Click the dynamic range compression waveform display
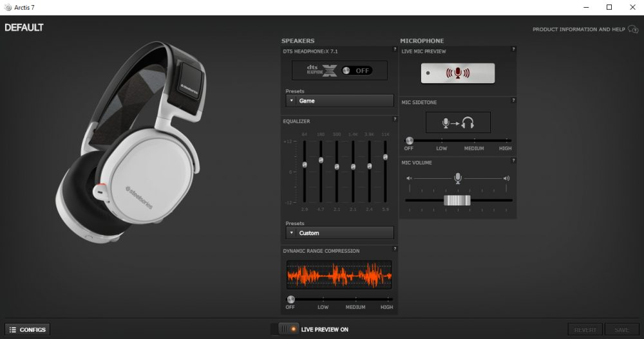The height and width of the screenshot is (339, 644). [339, 275]
